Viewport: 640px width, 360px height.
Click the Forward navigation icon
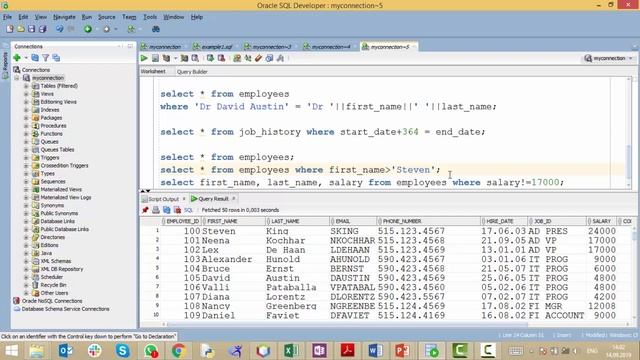coord(107,29)
